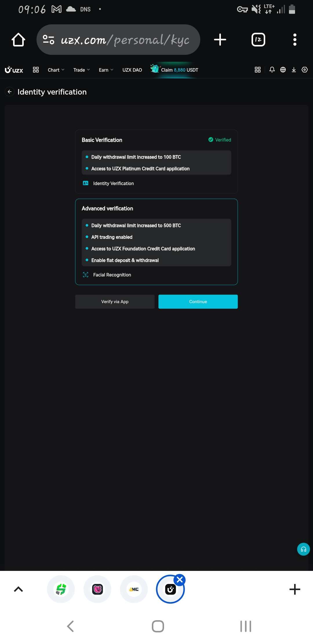Close the current UZX tab
313x644 pixels.
180,580
